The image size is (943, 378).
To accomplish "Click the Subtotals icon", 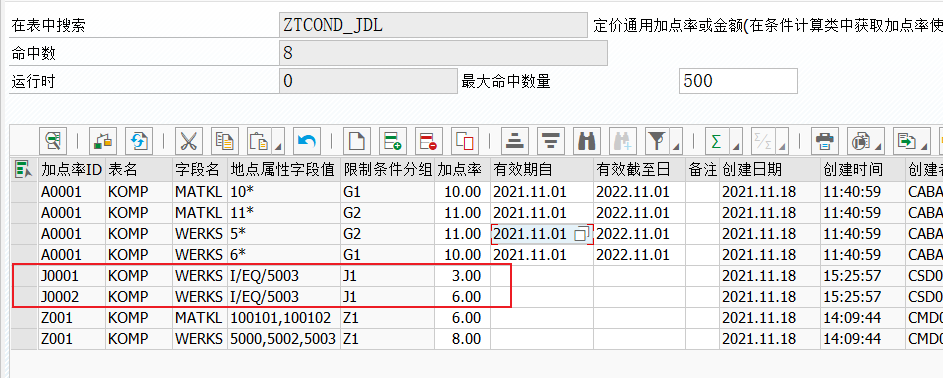I will 763,142.
